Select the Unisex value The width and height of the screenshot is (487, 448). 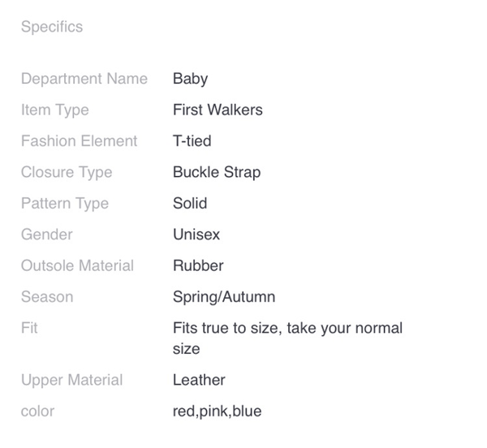pos(196,235)
